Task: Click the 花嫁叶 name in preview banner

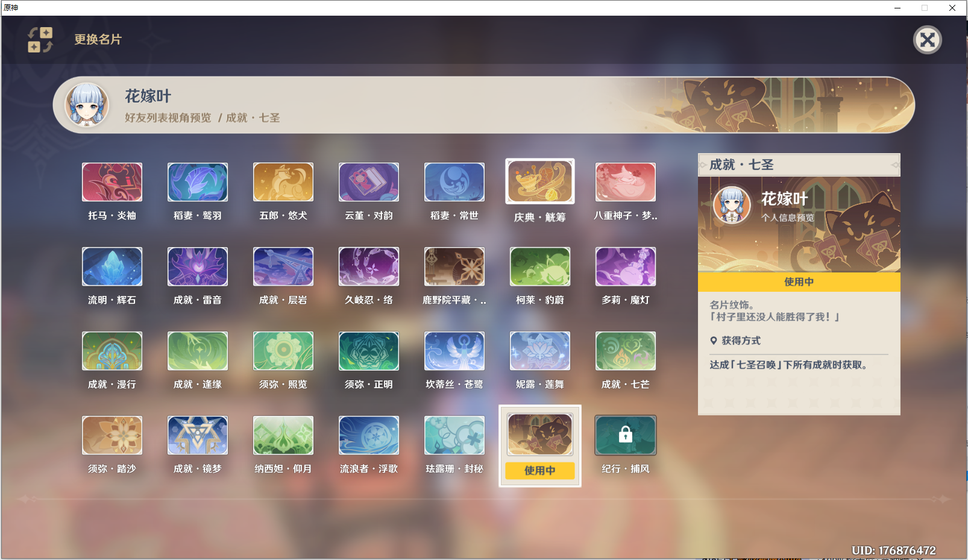Action: coord(148,96)
